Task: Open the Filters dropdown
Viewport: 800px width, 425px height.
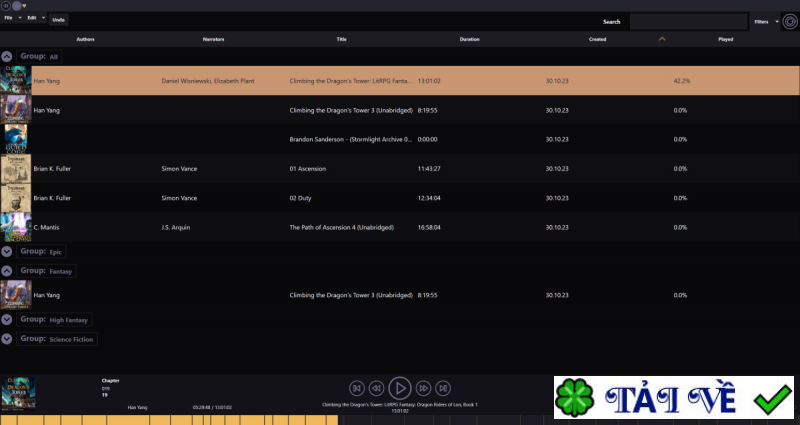Action: coord(764,21)
